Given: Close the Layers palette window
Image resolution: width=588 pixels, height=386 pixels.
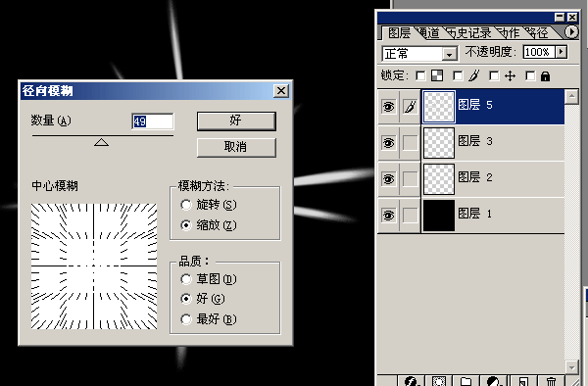Looking at the screenshot, I should 572,18.
